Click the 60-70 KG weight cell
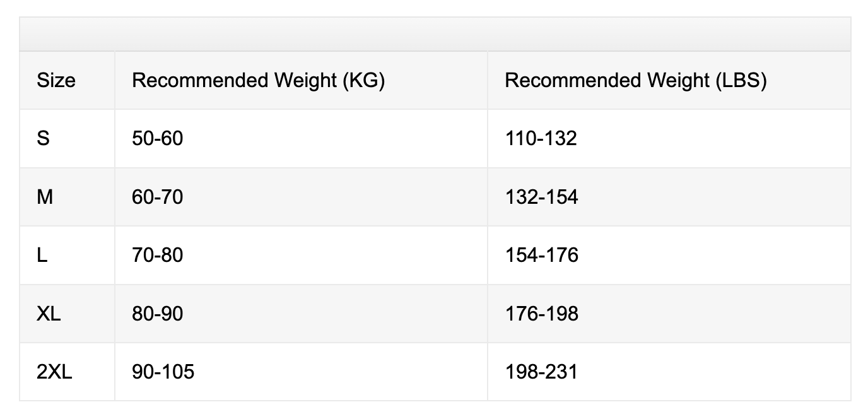Image resolution: width=868 pixels, height=419 pixels. (x=158, y=197)
